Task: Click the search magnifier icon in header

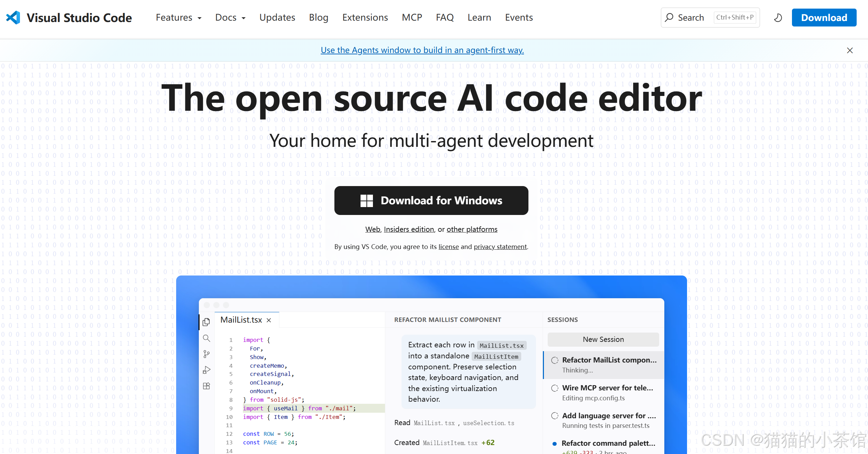Action: [x=669, y=18]
